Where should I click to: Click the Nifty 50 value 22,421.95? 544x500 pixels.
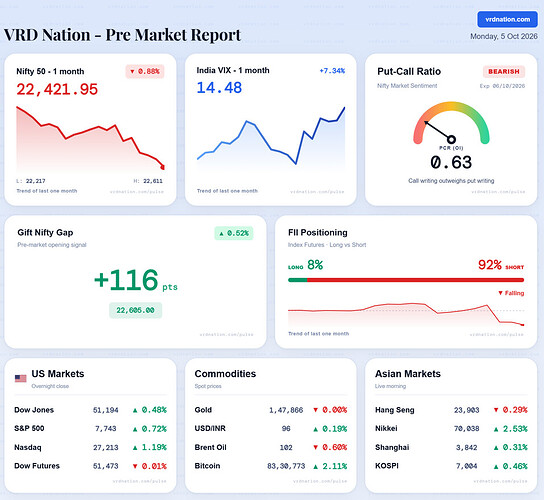click(x=57, y=90)
